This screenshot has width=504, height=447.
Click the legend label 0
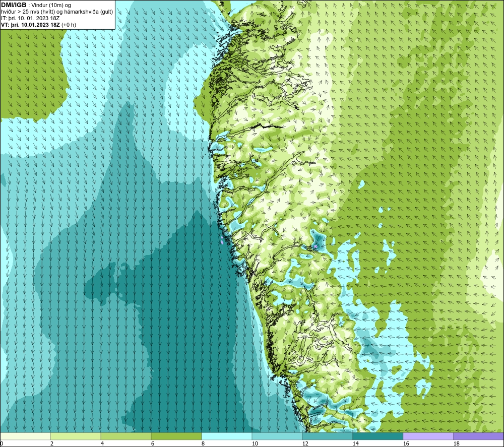(x=2, y=443)
